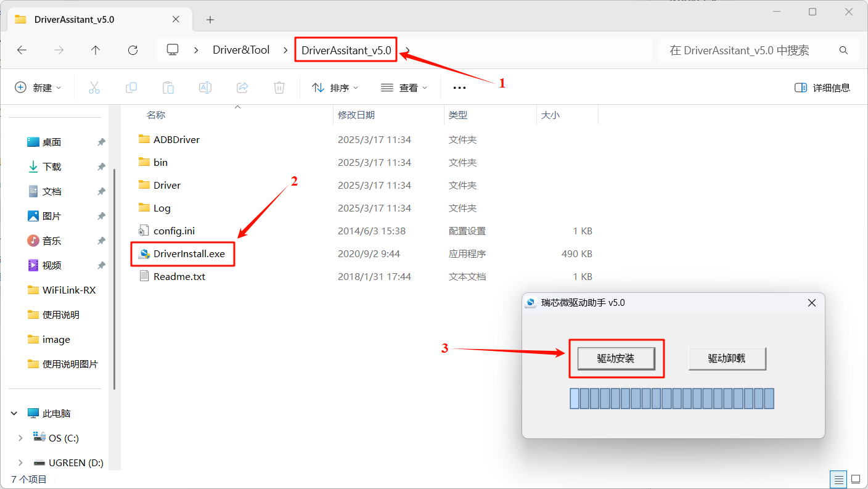Click the Paste icon in the toolbar

coord(168,87)
